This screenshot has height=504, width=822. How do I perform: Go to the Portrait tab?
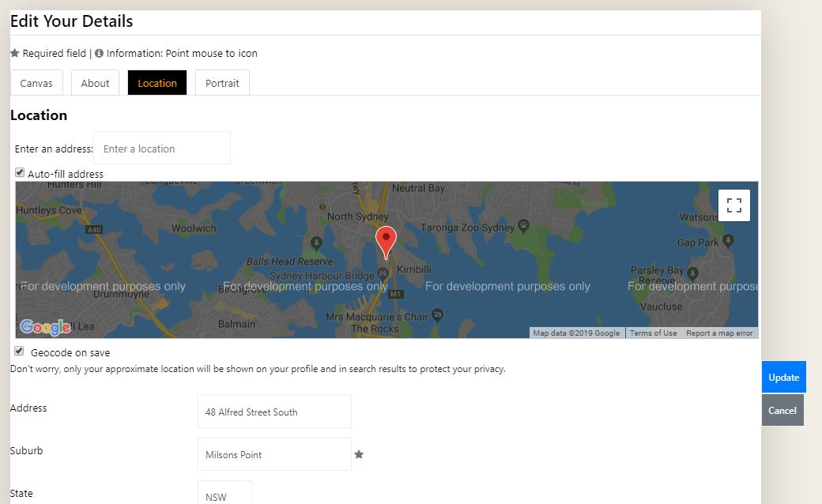point(222,83)
